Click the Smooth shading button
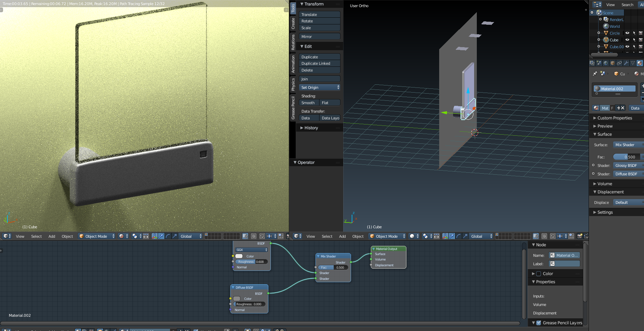The image size is (644, 331). tap(308, 103)
